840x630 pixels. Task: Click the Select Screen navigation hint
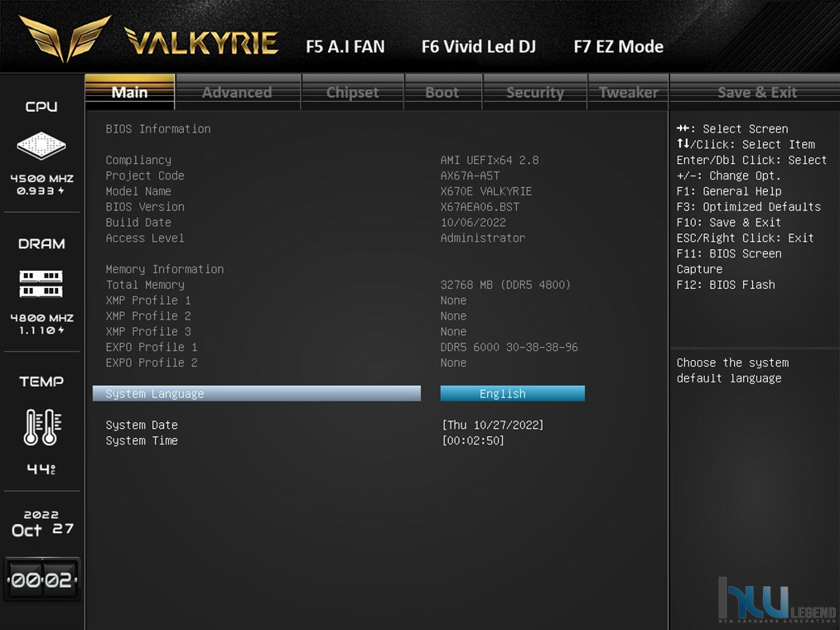click(x=732, y=129)
